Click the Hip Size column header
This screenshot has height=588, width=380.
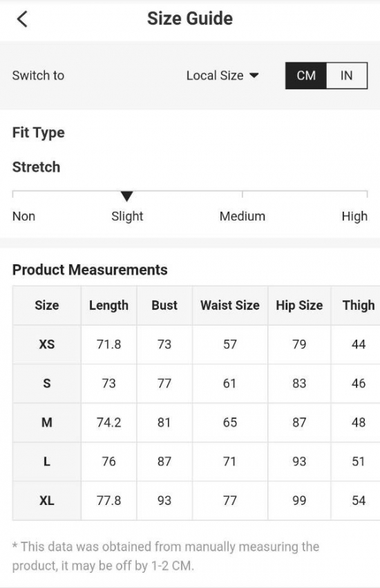pyautogui.click(x=299, y=305)
